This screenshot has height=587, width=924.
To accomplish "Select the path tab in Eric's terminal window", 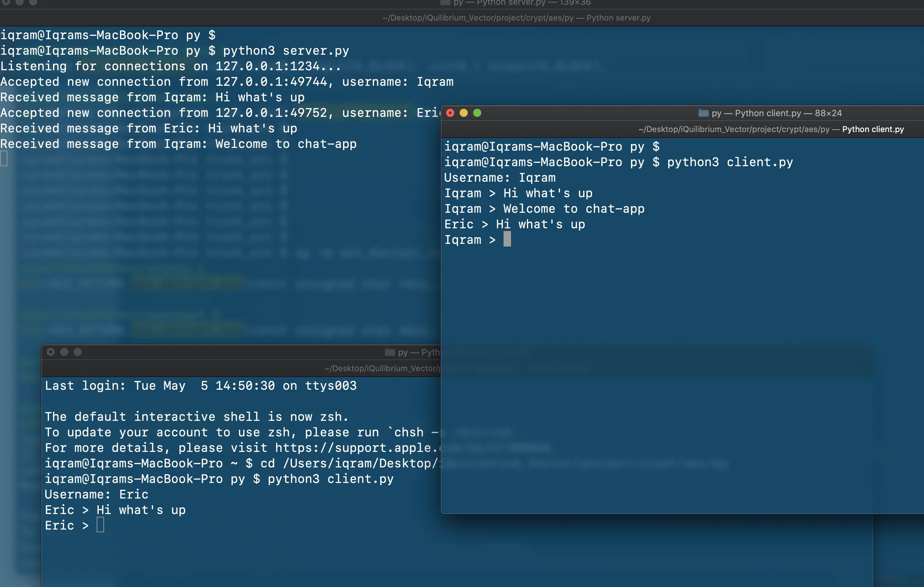I will (382, 368).
